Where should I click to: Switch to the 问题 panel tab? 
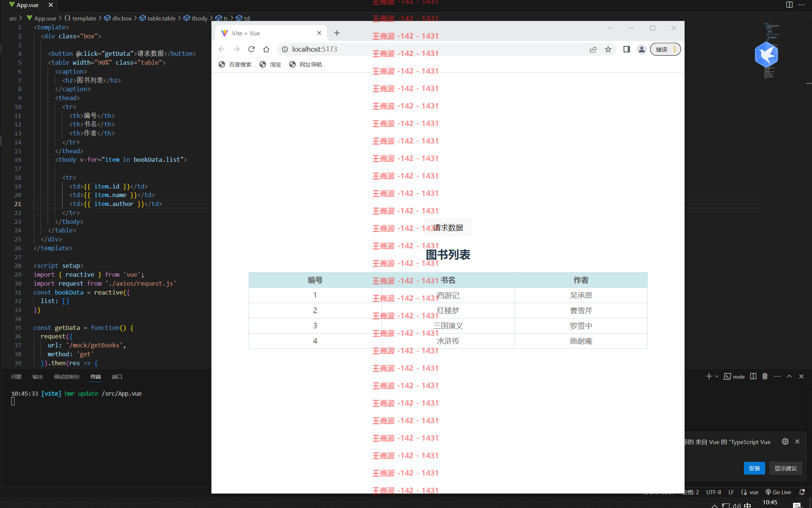tap(16, 377)
